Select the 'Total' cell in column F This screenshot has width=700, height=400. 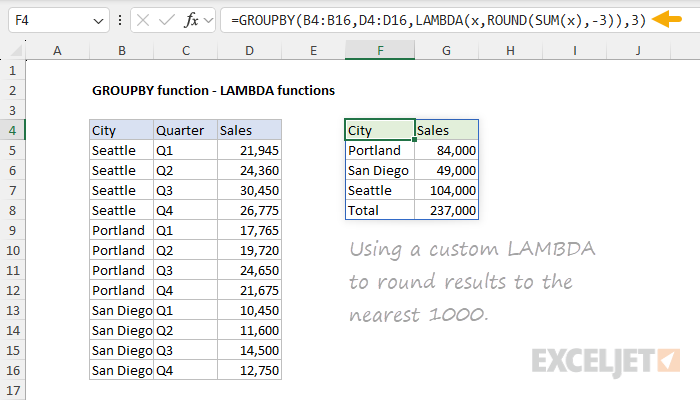tap(380, 210)
